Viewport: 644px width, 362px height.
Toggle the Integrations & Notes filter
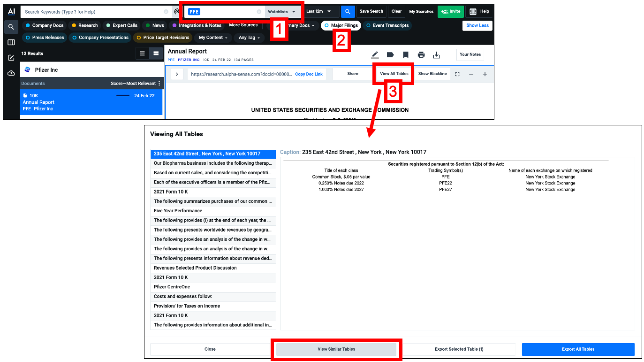(x=197, y=25)
